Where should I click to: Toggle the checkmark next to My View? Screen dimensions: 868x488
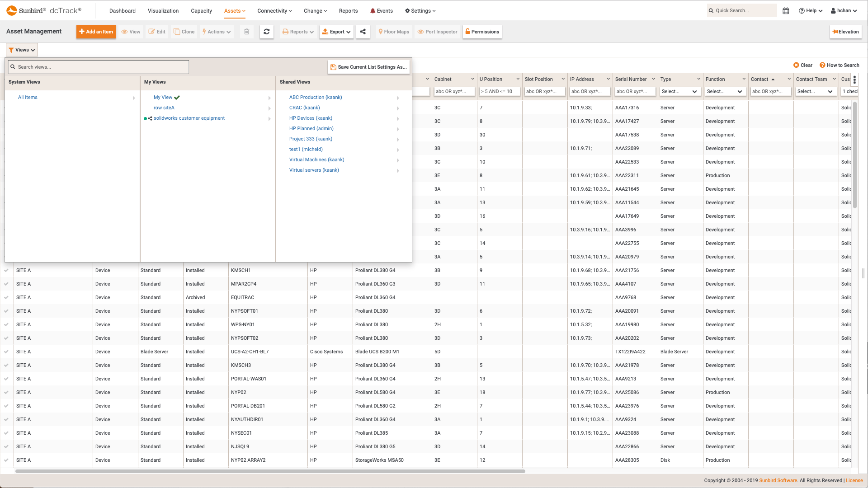click(x=177, y=97)
